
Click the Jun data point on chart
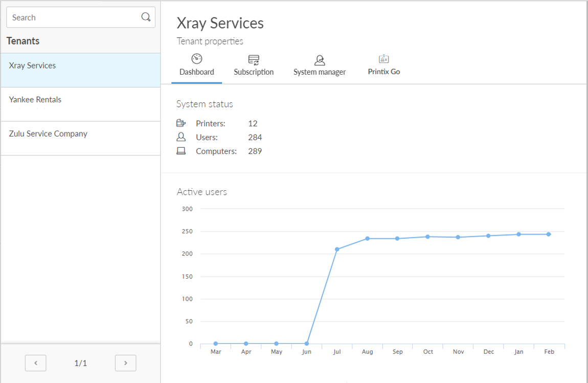307,344
